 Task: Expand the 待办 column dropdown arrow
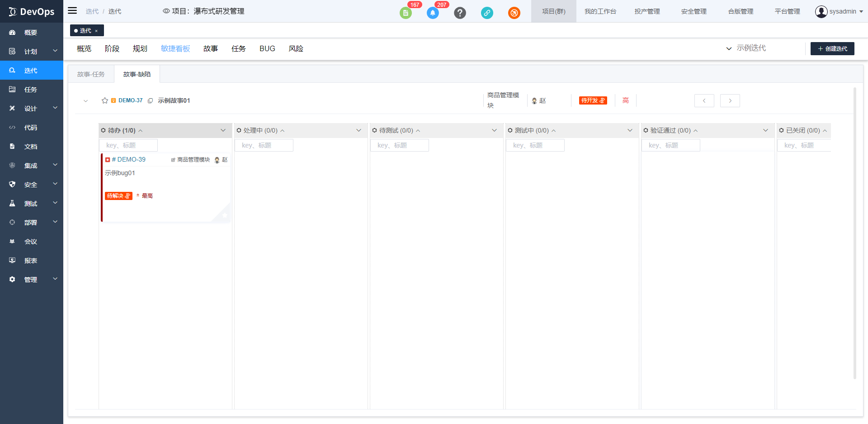pyautogui.click(x=223, y=130)
